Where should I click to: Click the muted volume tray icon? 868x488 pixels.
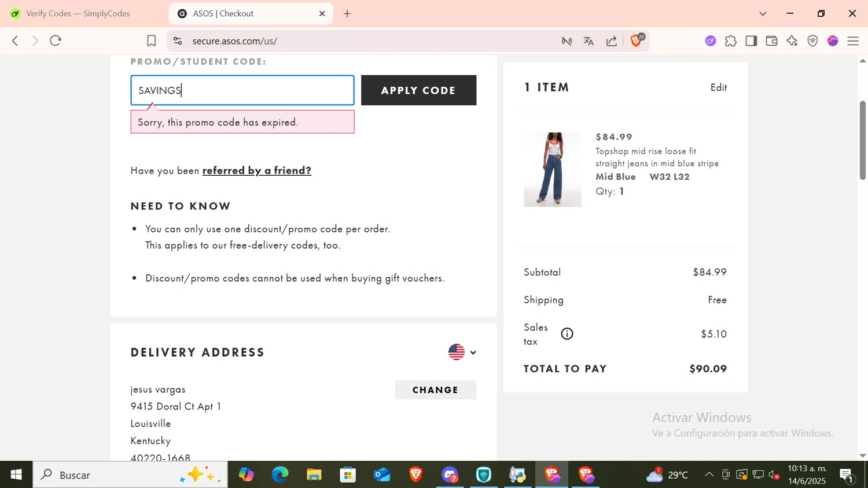click(774, 475)
